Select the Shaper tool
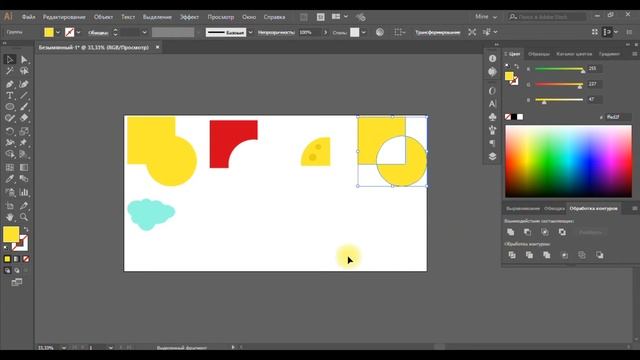The height and width of the screenshot is (360, 640). click(10, 118)
